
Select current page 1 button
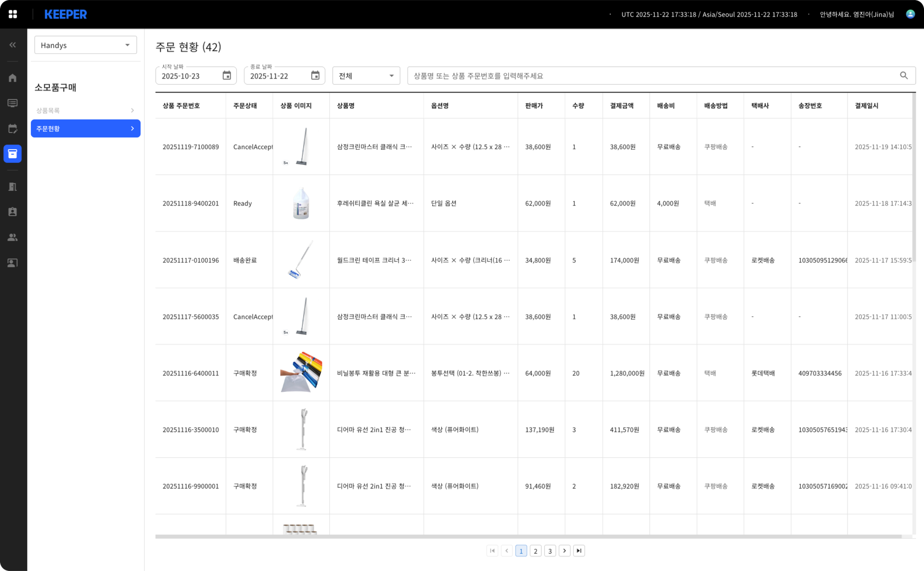(521, 551)
